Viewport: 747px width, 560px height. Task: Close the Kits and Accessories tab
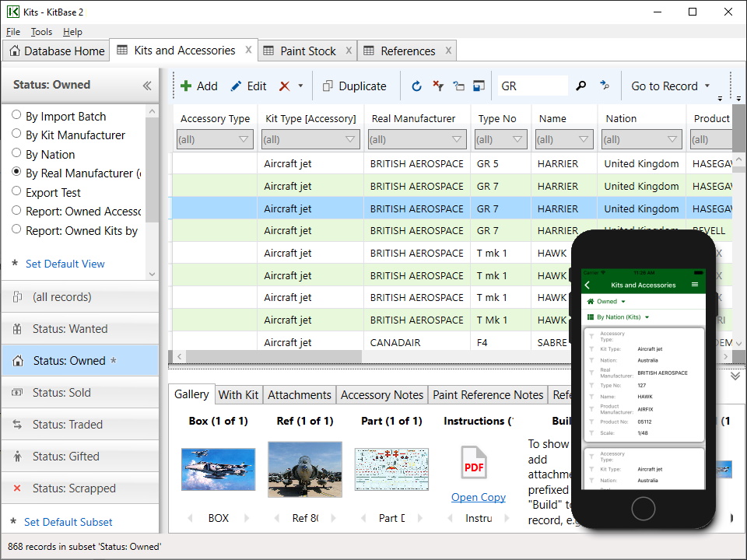point(248,50)
